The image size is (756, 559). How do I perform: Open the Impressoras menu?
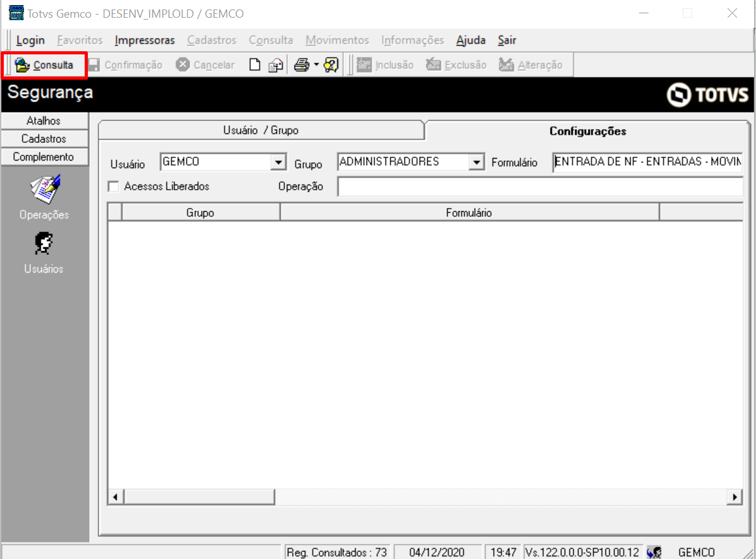(145, 40)
